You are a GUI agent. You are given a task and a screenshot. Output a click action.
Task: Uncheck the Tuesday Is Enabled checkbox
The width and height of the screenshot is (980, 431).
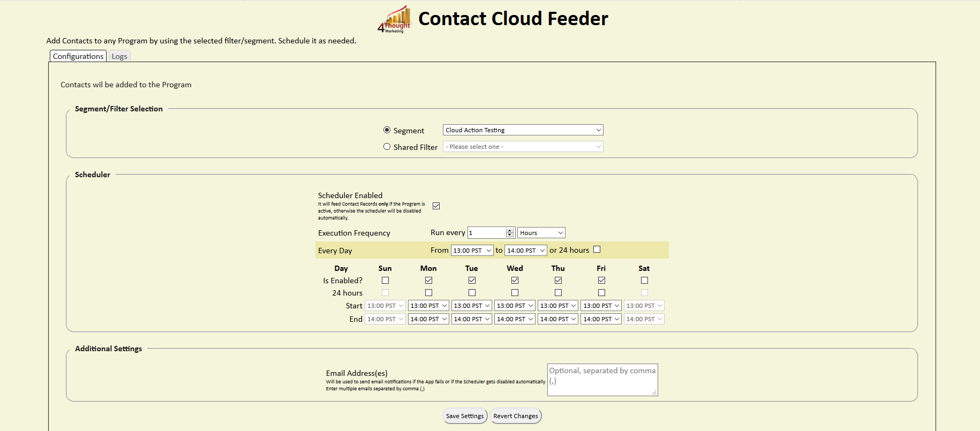[x=472, y=281]
